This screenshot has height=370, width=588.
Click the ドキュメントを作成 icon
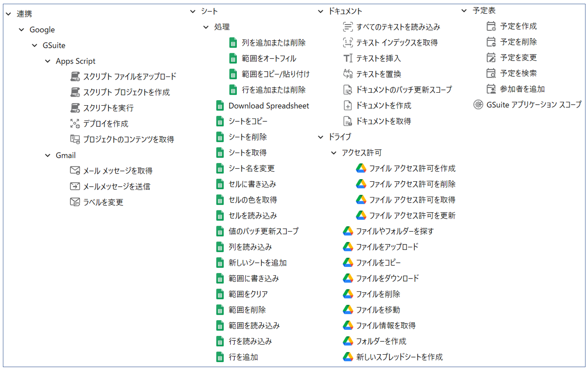coord(348,106)
